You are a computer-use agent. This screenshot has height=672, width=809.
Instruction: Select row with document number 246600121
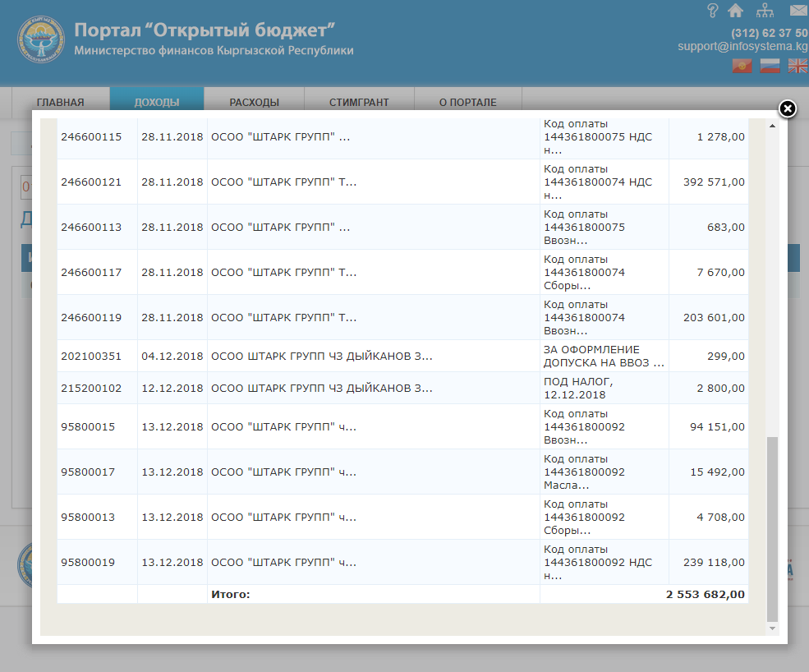[90, 182]
